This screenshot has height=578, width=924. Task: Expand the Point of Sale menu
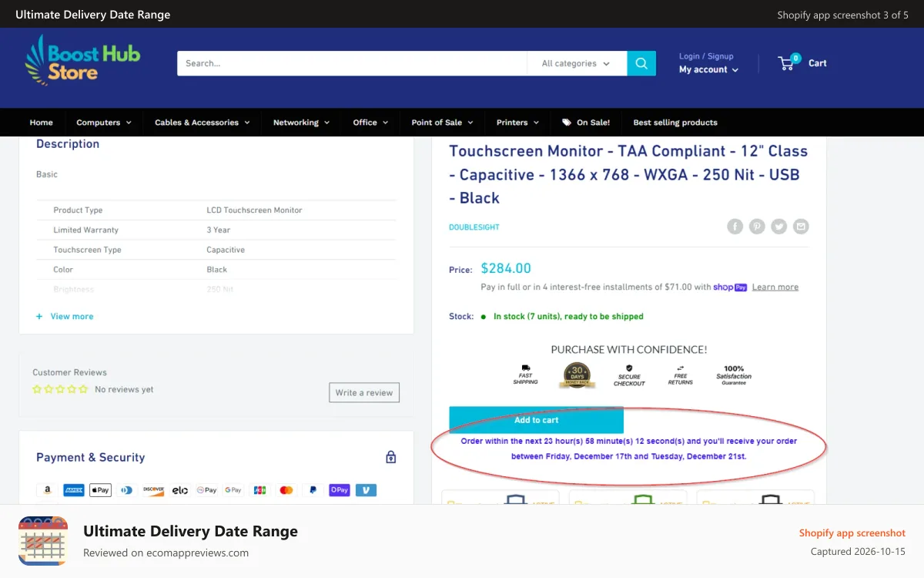442,123
